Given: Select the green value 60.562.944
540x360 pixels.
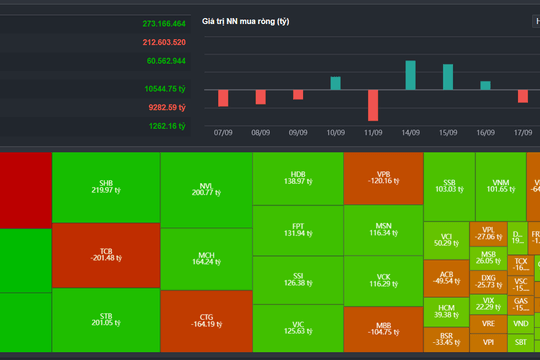Looking at the screenshot, I should tap(166, 61).
